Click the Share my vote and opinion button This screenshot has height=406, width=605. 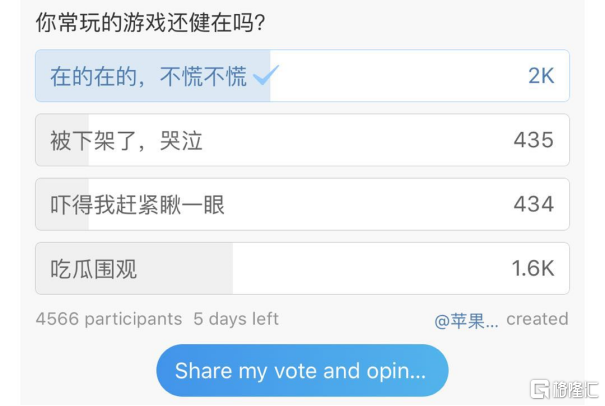click(302, 370)
